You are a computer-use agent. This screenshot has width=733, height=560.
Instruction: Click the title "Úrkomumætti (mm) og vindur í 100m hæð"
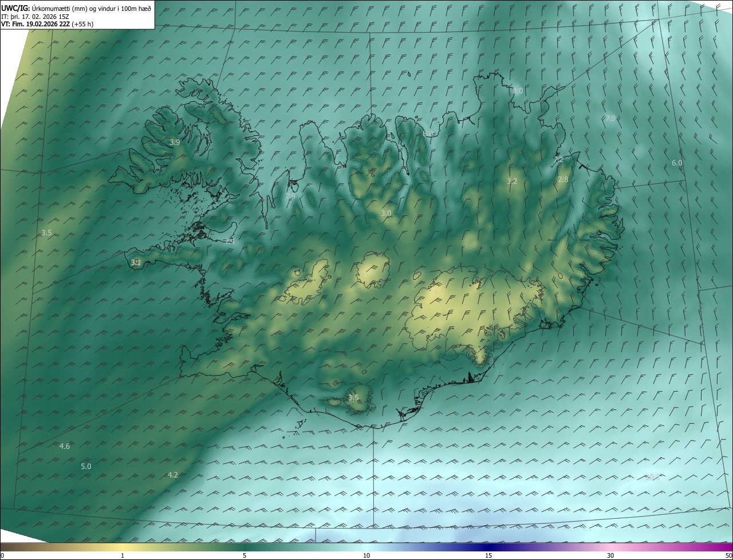(92, 8)
